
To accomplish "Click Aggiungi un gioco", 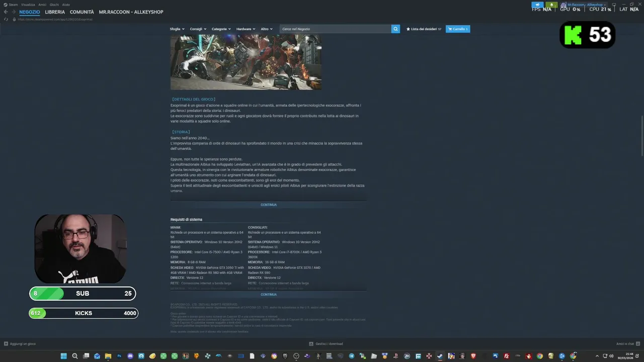I will pyautogui.click(x=20, y=344).
